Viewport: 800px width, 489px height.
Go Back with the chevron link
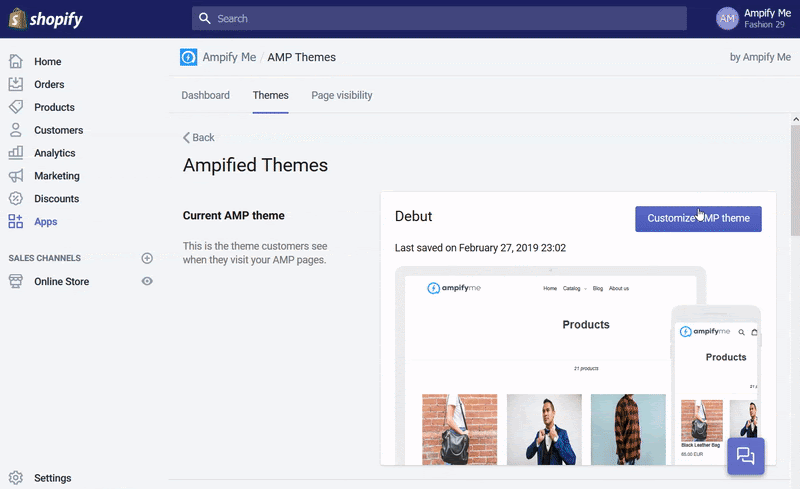point(199,137)
